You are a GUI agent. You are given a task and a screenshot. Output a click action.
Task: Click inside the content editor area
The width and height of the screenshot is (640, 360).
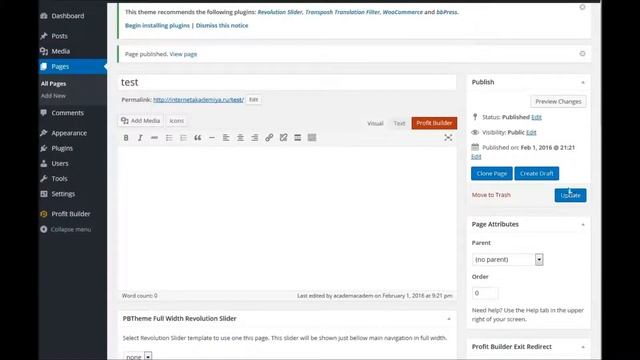tap(287, 218)
